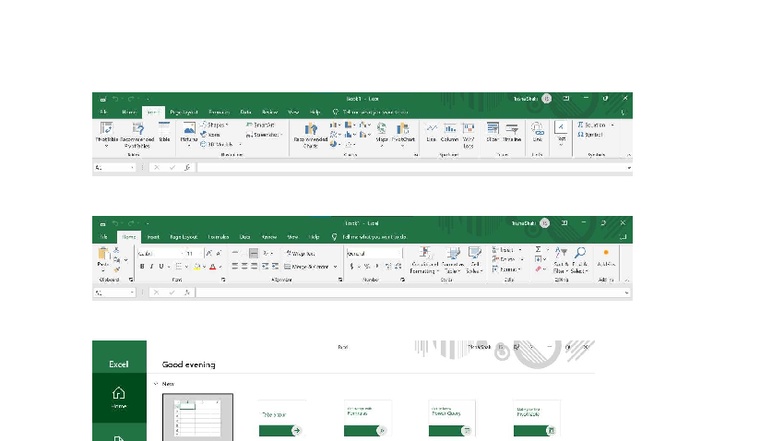Collapse the New section on start screen
This screenshot has width=784, height=441.
(156, 384)
